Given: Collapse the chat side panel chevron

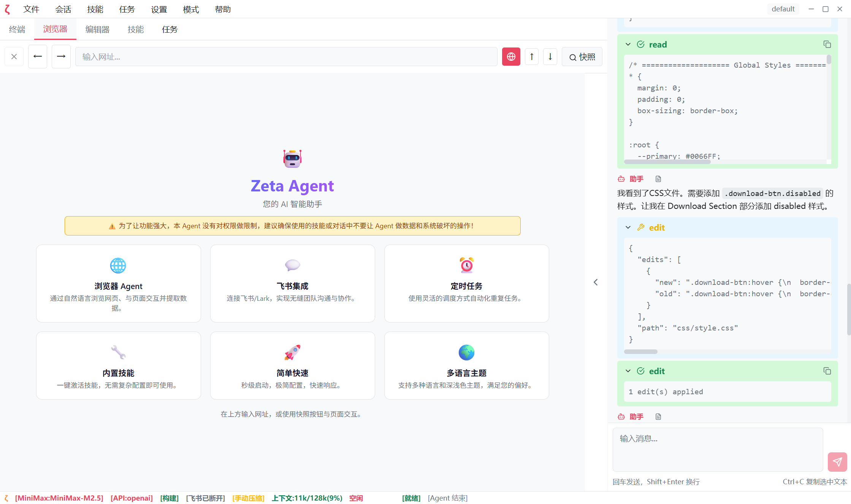Looking at the screenshot, I should click(x=596, y=282).
